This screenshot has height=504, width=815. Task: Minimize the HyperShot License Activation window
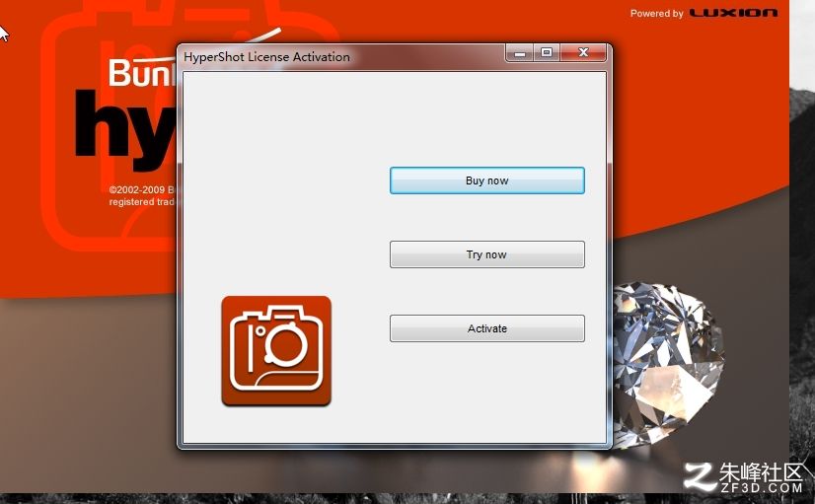[520, 52]
